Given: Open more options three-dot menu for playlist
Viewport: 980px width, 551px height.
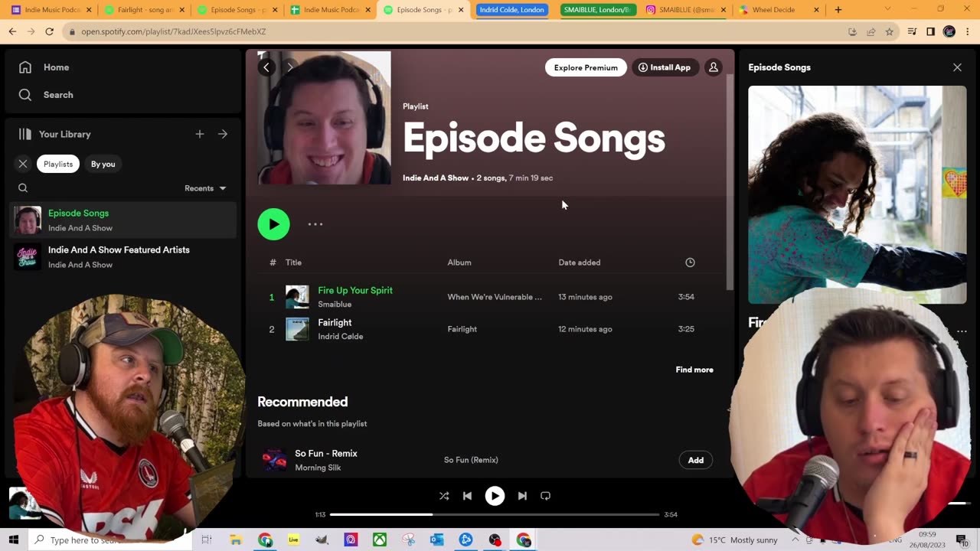Looking at the screenshot, I should [315, 224].
